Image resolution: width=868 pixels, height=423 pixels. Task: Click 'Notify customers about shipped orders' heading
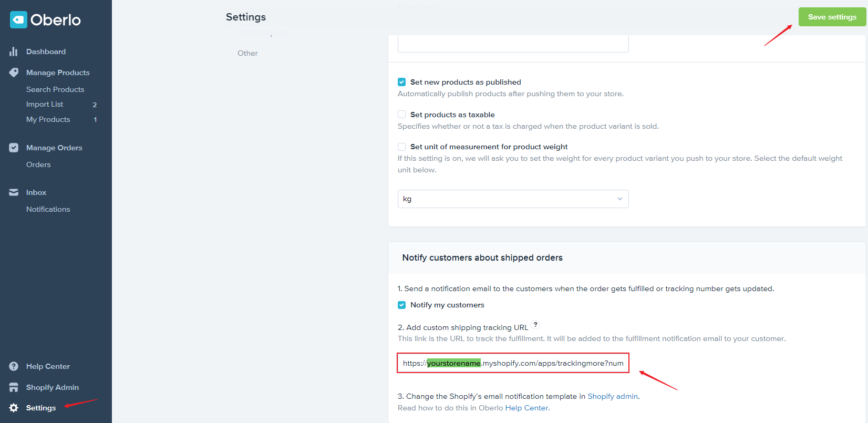coord(482,257)
